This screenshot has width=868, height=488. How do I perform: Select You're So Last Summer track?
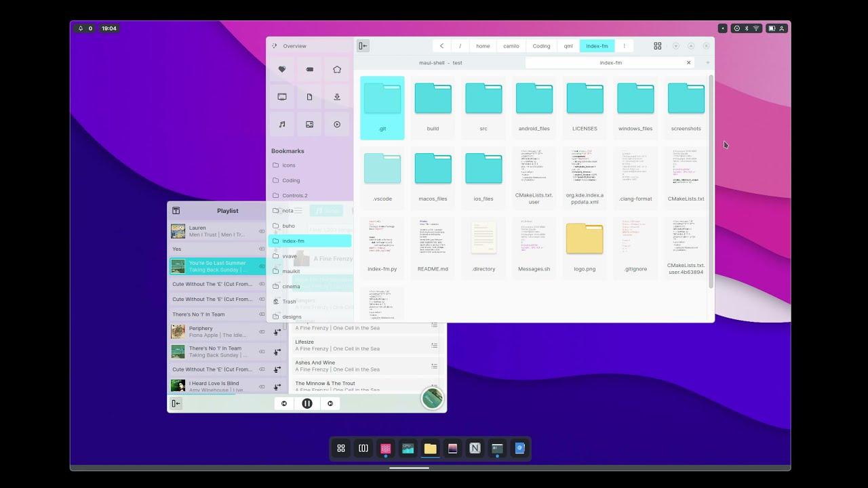click(218, 266)
